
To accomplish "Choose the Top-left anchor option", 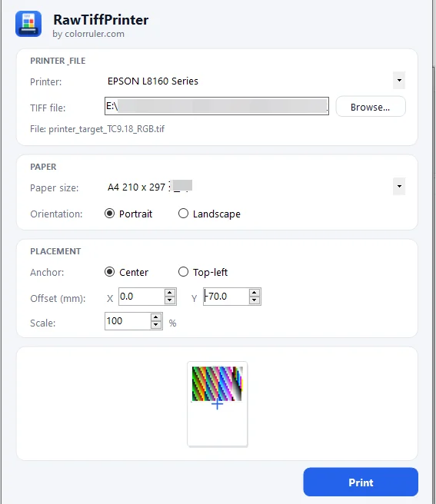I will point(203,272).
